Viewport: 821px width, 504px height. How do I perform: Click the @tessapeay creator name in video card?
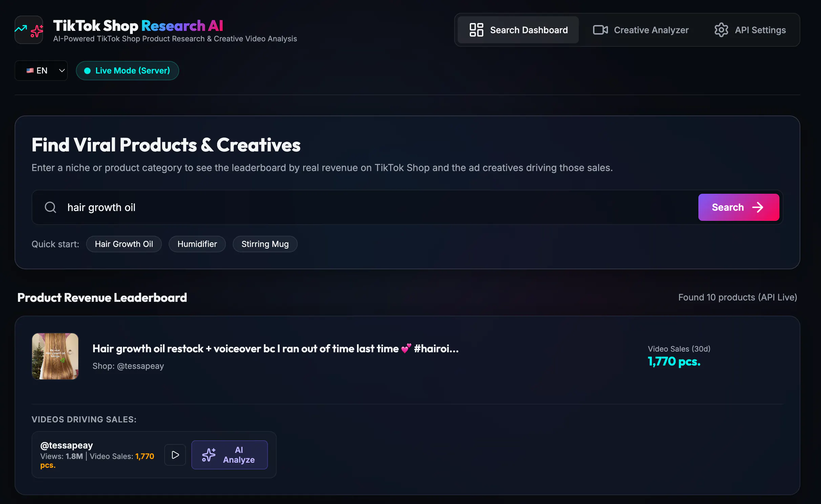(x=66, y=445)
